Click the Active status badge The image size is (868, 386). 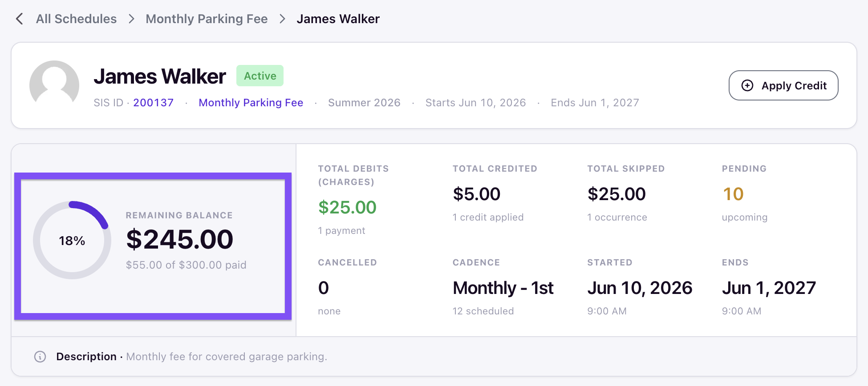click(x=260, y=76)
